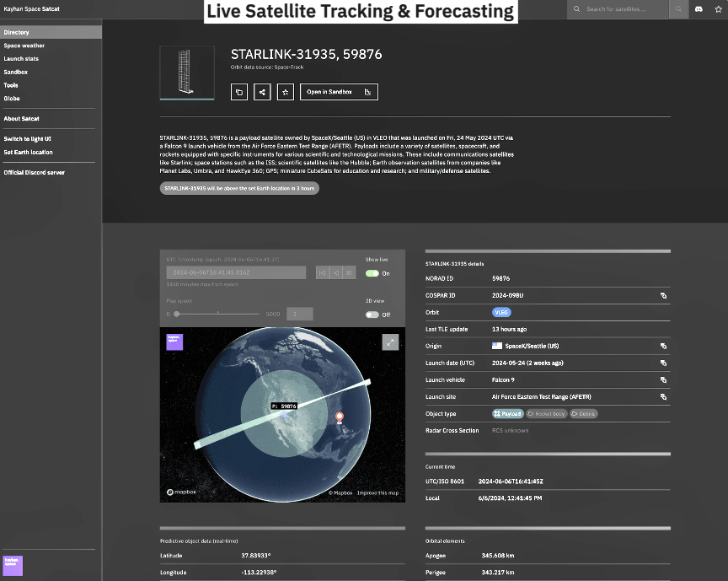
Task: Click the search magnifier button
Action: pyautogui.click(x=679, y=8)
